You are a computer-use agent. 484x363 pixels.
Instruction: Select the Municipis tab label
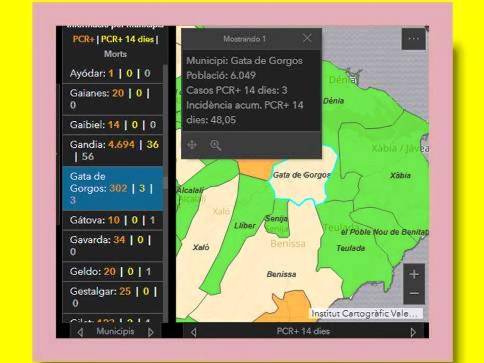pyautogui.click(x=115, y=331)
